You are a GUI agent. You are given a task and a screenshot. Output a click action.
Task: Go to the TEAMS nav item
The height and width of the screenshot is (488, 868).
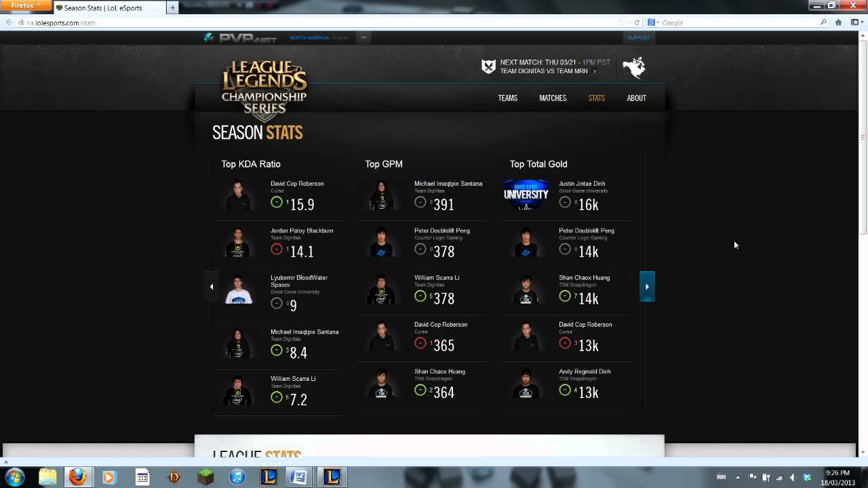tap(508, 98)
